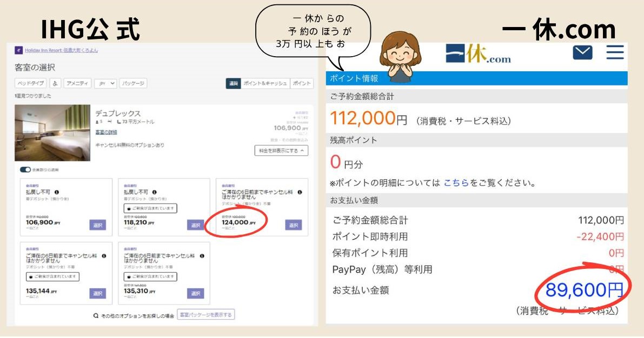
Task: Click the 客室の選択 heading
Action: [35, 67]
